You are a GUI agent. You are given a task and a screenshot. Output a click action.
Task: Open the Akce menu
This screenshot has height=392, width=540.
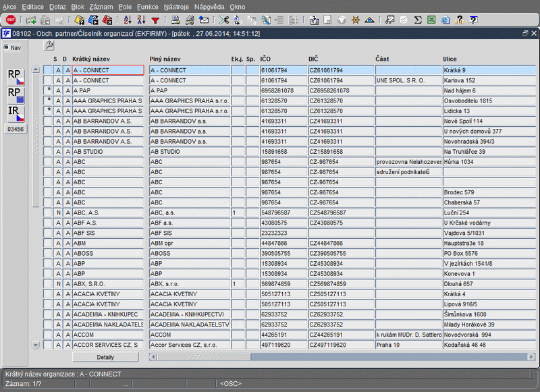(9, 7)
